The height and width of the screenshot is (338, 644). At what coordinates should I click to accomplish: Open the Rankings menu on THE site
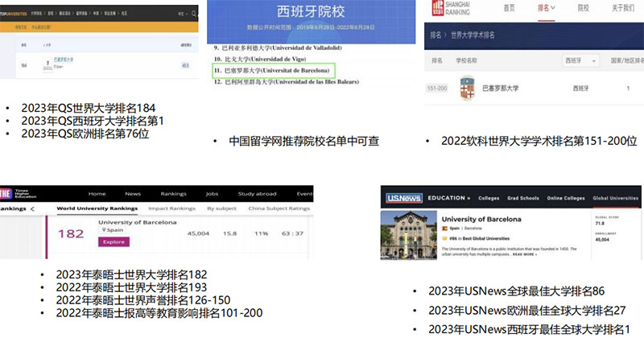point(173,194)
